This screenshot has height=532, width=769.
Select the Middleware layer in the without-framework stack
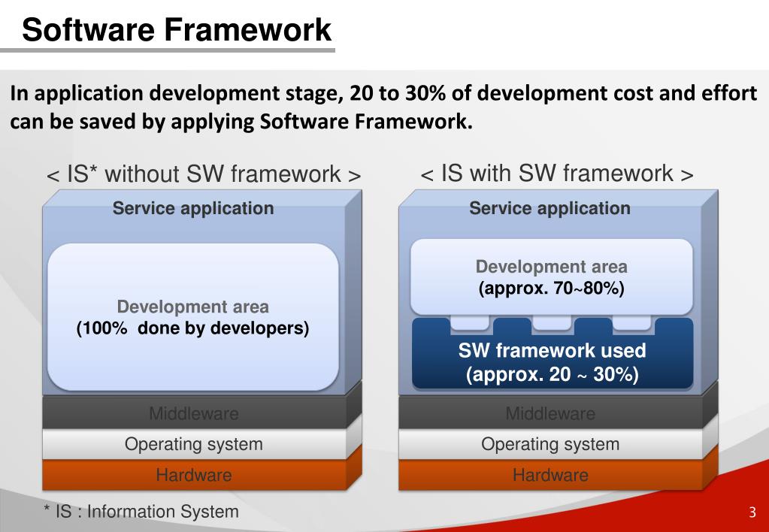[193, 413]
